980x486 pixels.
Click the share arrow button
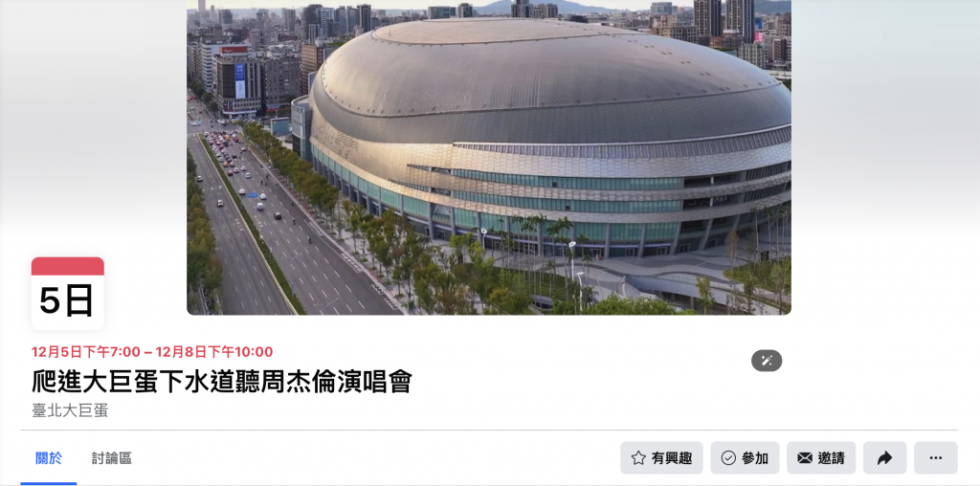[x=884, y=458]
